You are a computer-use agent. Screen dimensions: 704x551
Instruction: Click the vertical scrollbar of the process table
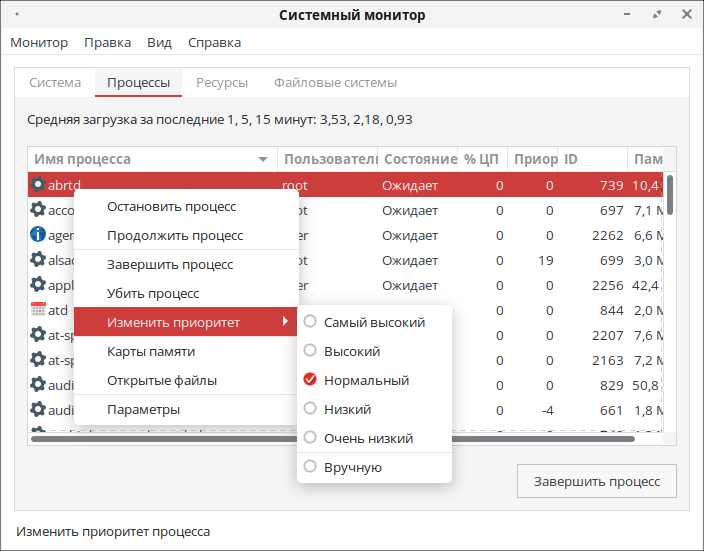point(670,195)
